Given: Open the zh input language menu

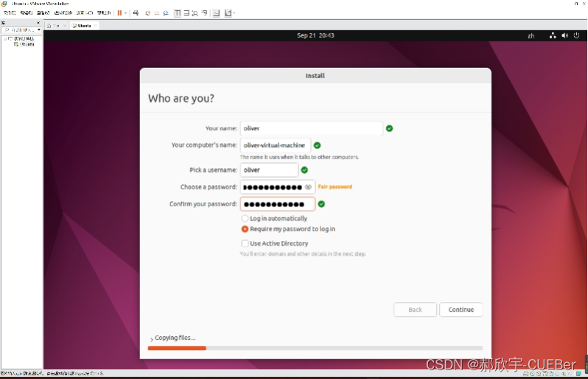Looking at the screenshot, I should pyautogui.click(x=531, y=35).
